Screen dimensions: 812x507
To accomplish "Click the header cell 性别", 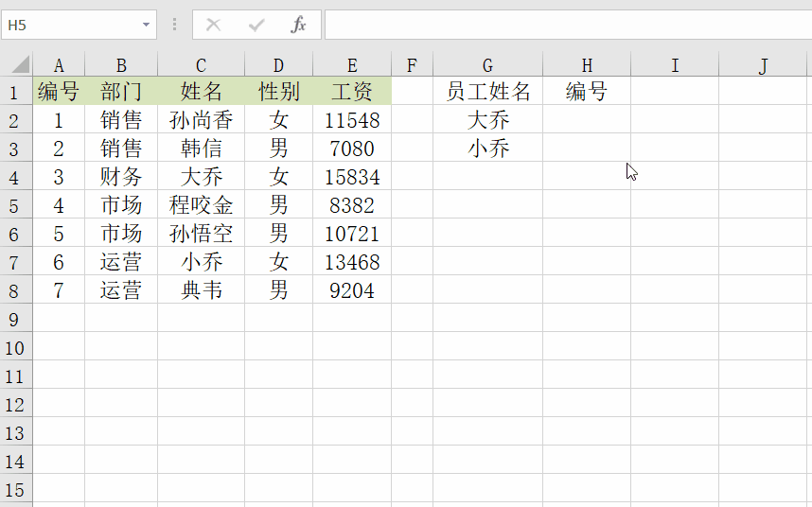I will [278, 92].
